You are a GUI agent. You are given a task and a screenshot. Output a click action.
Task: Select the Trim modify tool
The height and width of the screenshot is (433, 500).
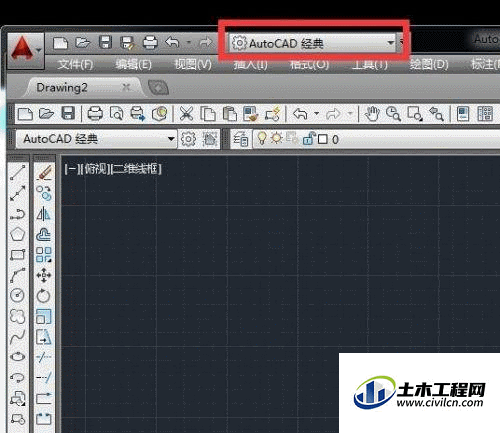pos(44,357)
